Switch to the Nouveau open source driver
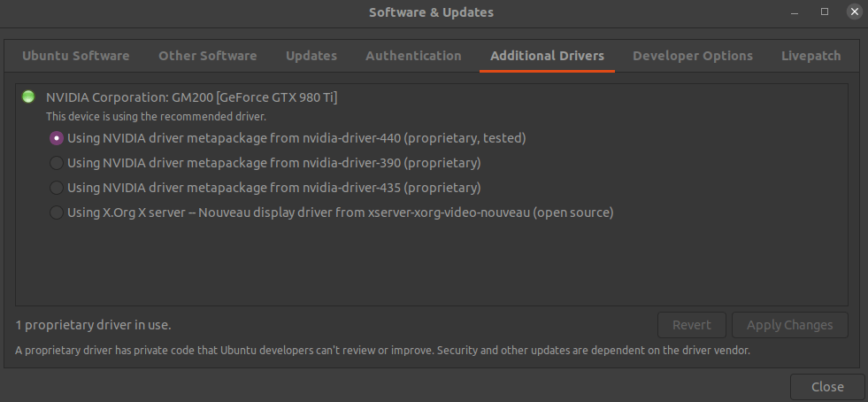The image size is (868, 402). (57, 213)
